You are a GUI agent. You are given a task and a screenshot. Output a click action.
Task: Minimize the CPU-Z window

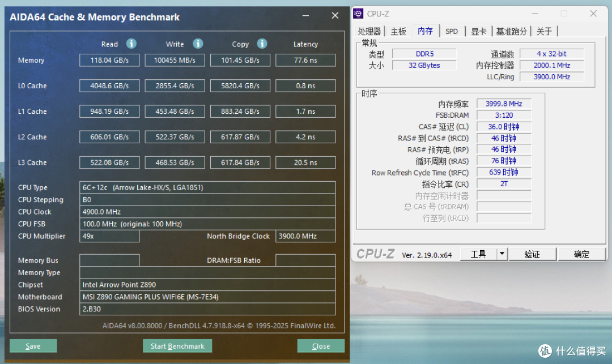pos(535,14)
